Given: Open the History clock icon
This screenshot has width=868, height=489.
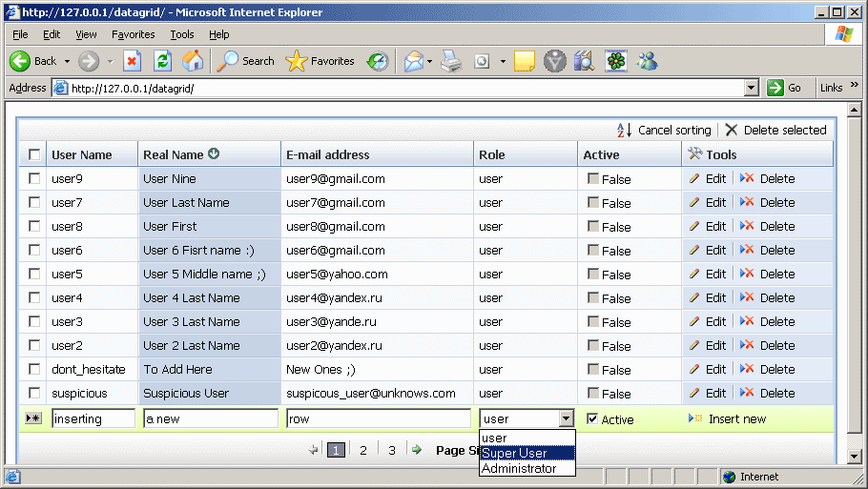Looking at the screenshot, I should coord(378,61).
